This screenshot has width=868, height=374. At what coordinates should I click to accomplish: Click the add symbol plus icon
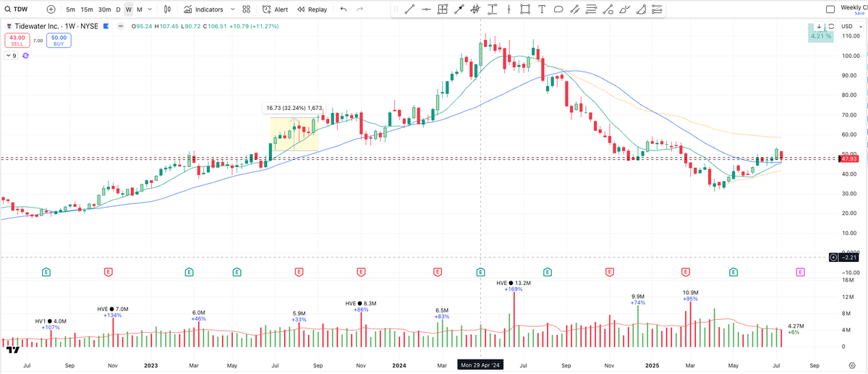[x=51, y=9]
